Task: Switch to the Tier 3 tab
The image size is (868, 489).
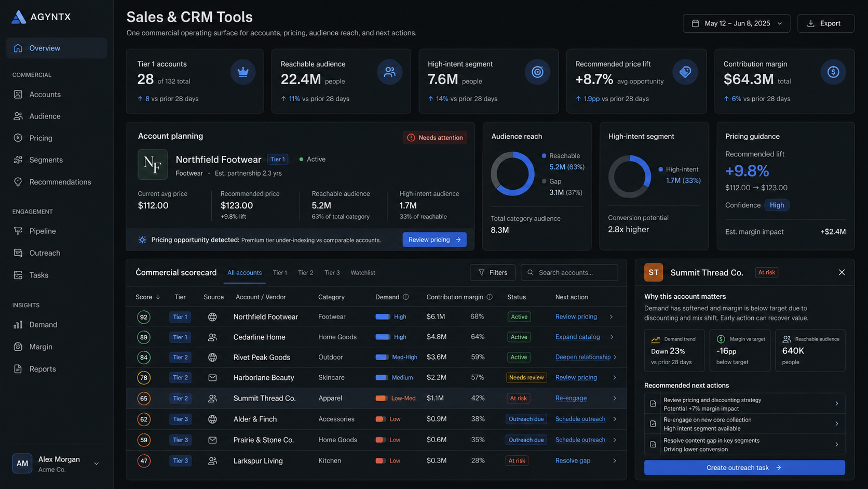Action: coord(332,272)
